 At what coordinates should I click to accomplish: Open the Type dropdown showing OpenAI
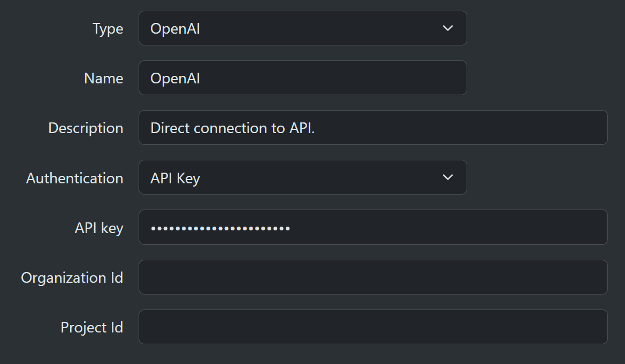coord(302,28)
